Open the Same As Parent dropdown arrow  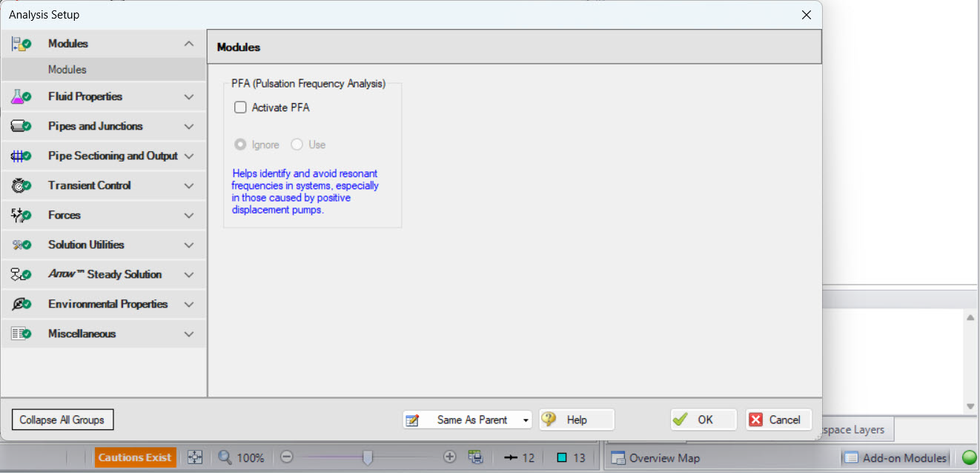pos(526,420)
